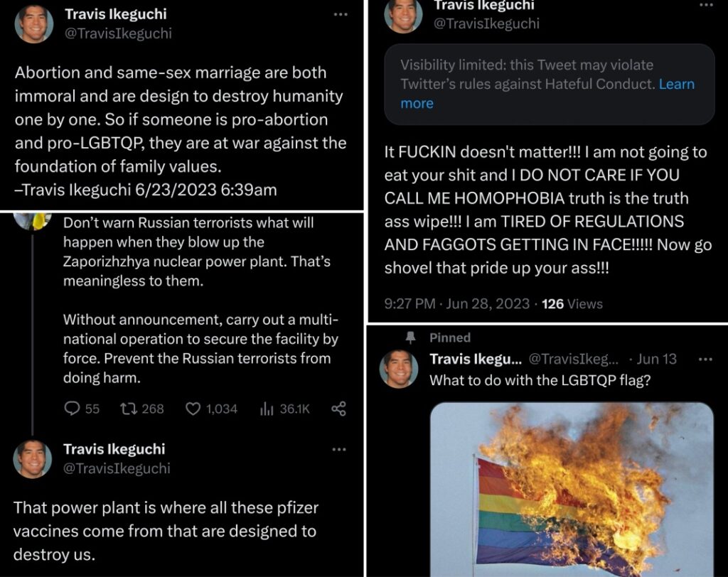Click the "Jun 13" date on pinned tweet
728x577 pixels.
click(x=661, y=360)
